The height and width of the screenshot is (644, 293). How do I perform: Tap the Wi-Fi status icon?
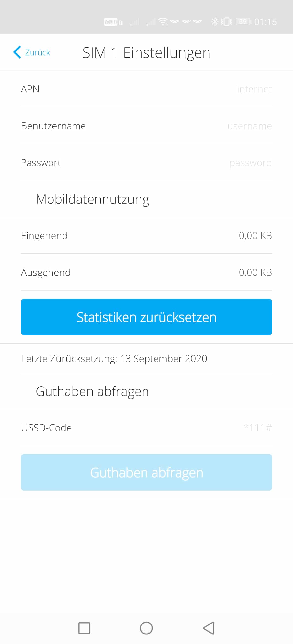[163, 22]
